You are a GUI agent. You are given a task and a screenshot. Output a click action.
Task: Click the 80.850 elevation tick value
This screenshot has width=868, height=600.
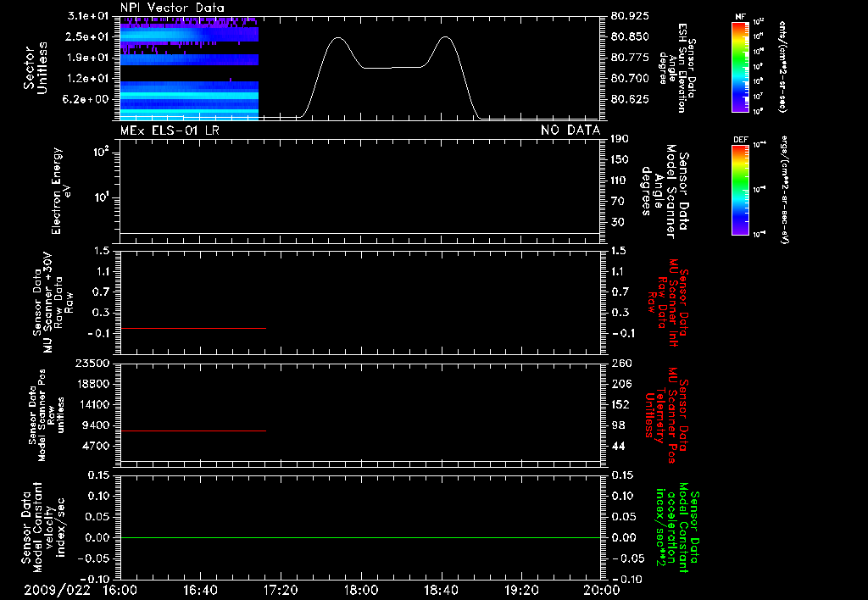(x=630, y=36)
